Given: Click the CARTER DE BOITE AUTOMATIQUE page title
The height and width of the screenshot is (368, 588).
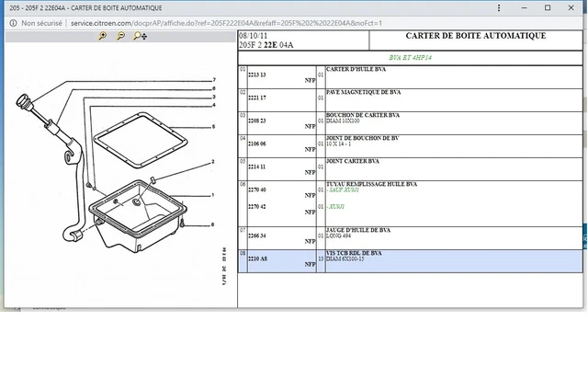Looking at the screenshot, I should tap(476, 36).
